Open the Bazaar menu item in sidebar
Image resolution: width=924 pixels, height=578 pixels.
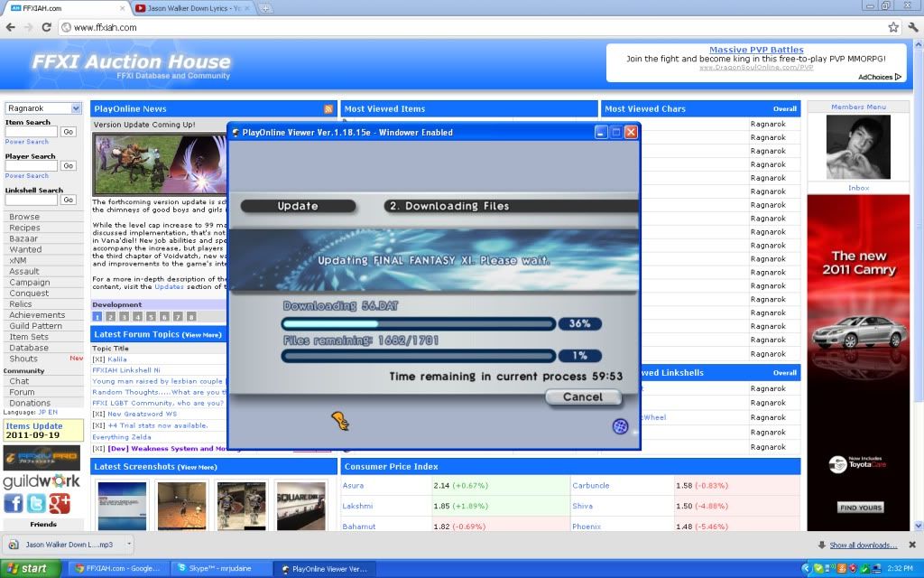[24, 238]
